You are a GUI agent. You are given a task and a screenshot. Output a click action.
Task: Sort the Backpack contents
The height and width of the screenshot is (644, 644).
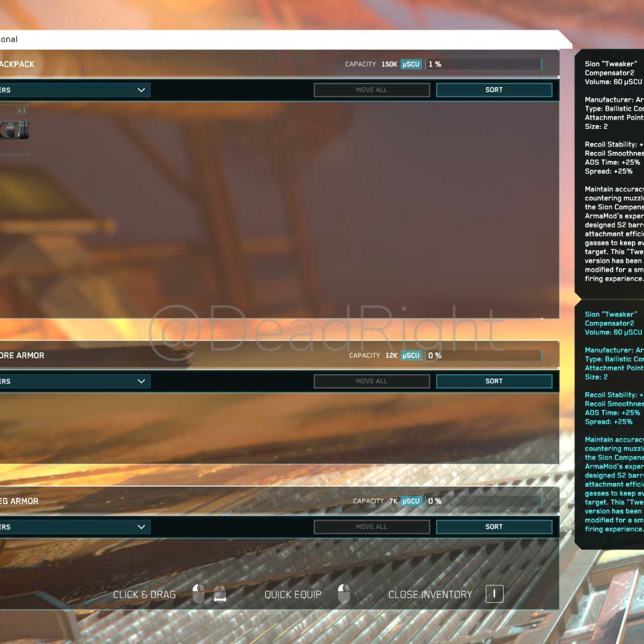pos(494,90)
